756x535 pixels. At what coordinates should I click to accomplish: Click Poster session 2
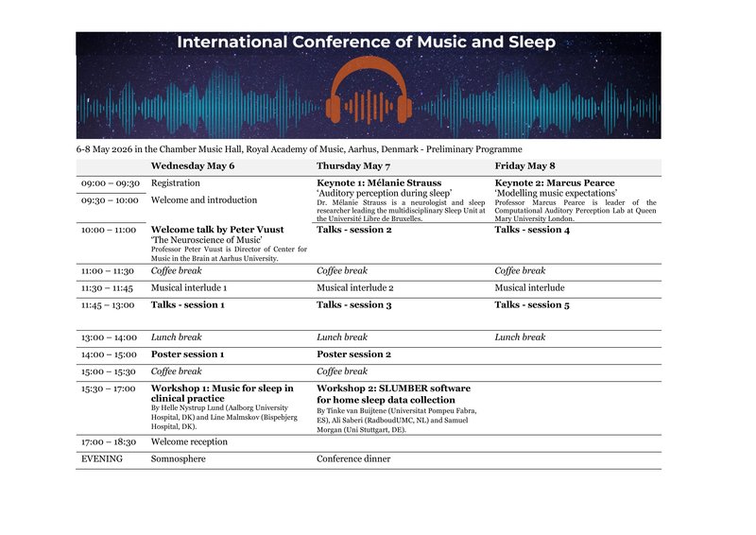click(352, 354)
